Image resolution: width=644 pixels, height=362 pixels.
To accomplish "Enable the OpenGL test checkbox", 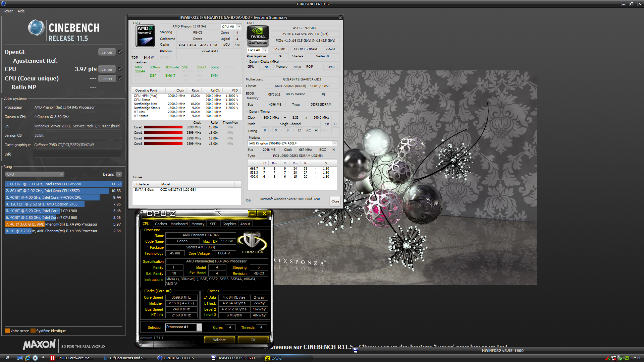I will click(120, 52).
